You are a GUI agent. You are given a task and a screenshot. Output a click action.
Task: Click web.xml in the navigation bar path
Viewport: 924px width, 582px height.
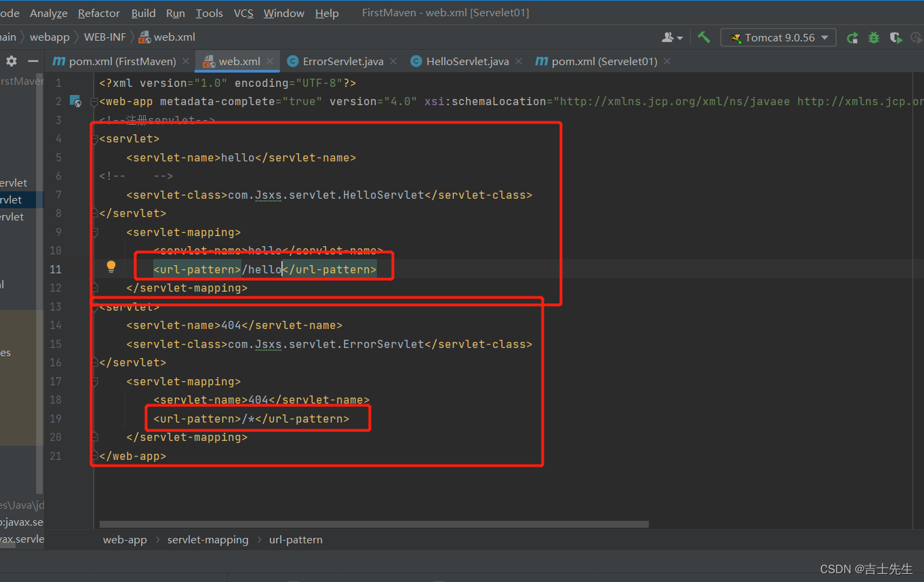coord(174,37)
